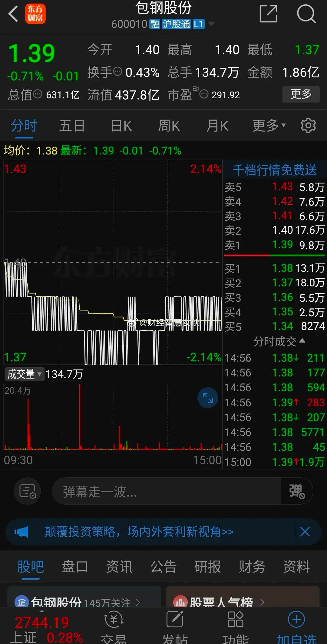Viewport: 327px width, 644px height.
Task: Tap the 更多 quote details button
Action: click(301, 94)
